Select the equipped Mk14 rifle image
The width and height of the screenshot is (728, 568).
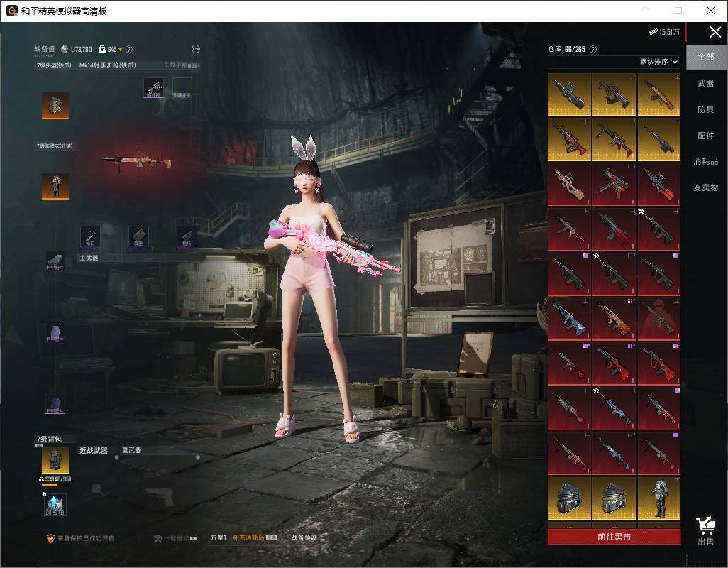coord(138,163)
